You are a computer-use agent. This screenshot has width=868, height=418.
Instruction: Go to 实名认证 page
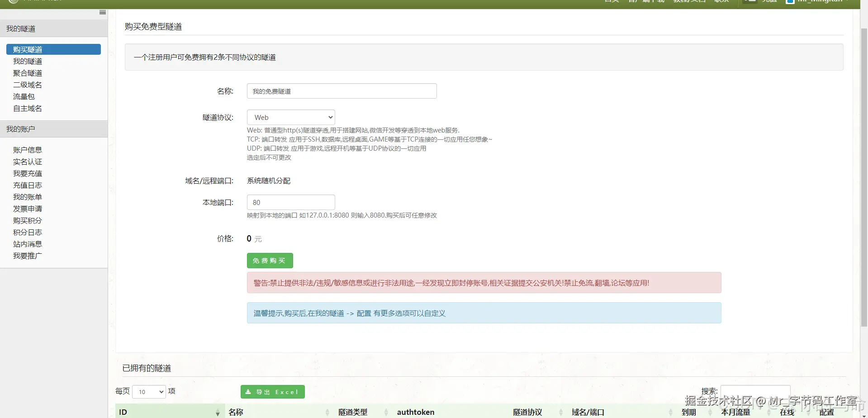(28, 161)
